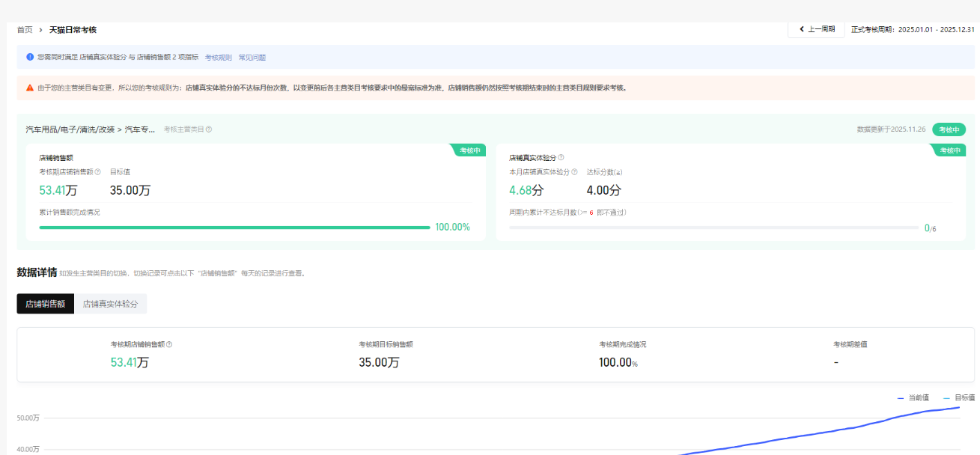Expand truncated category path 汽车用品/电子/清洗/改装
This screenshot has width=980, height=455.
coord(91,129)
